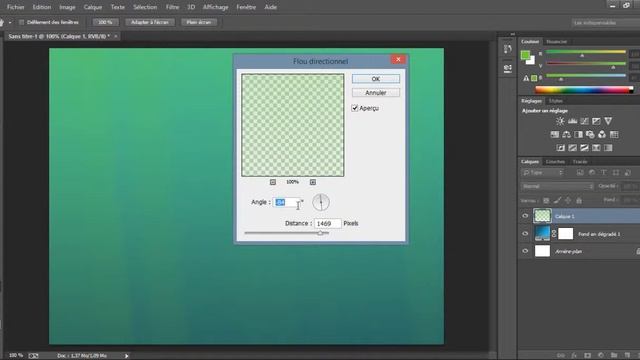
Task: Add a Color Lookup adjustment
Action: point(614,134)
